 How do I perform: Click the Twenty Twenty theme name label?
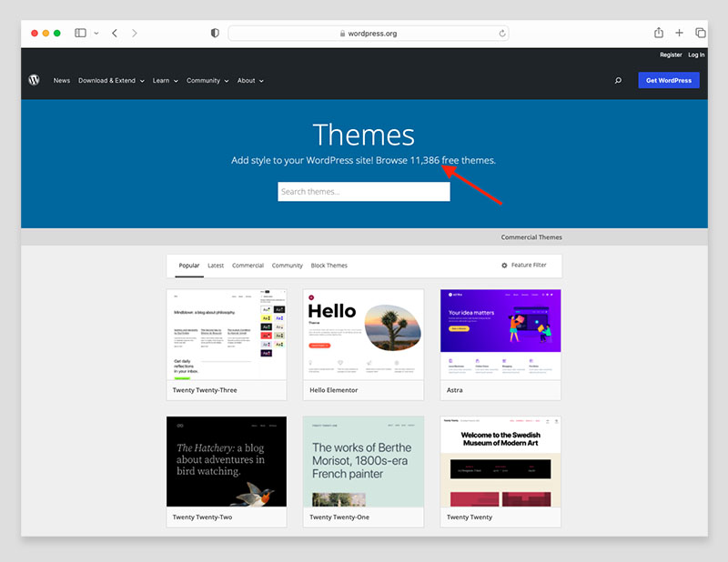pos(470,517)
